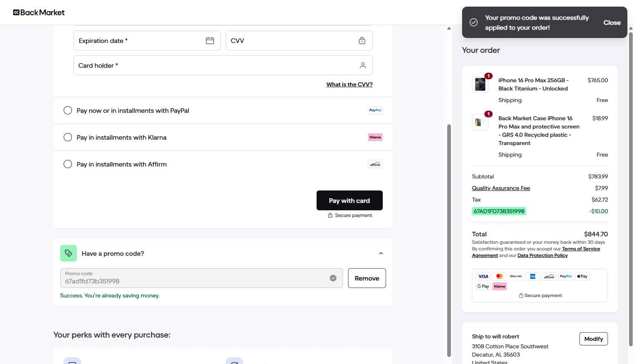This screenshot has width=634, height=364.
Task: Select Pay in installments with Klarna
Action: tap(68, 137)
